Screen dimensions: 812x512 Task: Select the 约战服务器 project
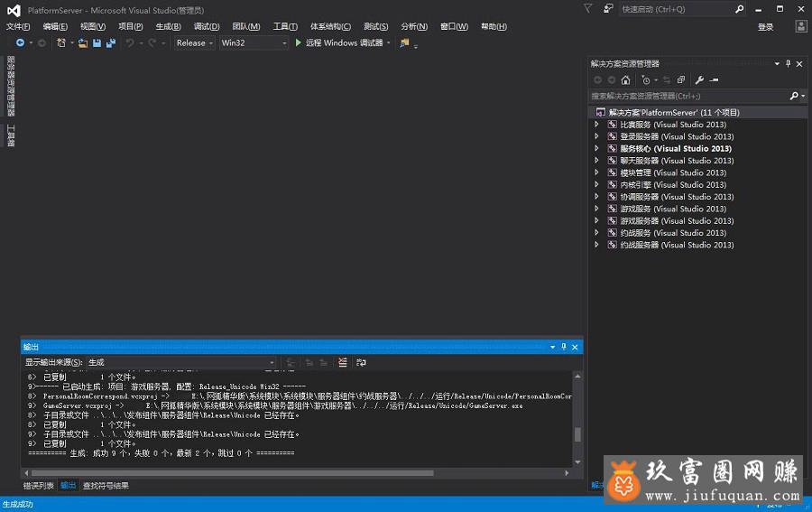[677, 245]
